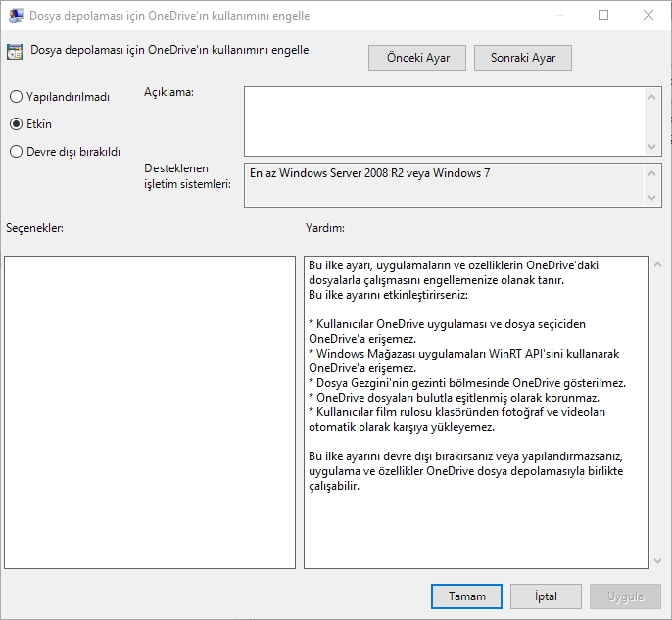This screenshot has width=672, height=620.
Task: Click the title bar policy editor icon
Action: click(x=16, y=16)
